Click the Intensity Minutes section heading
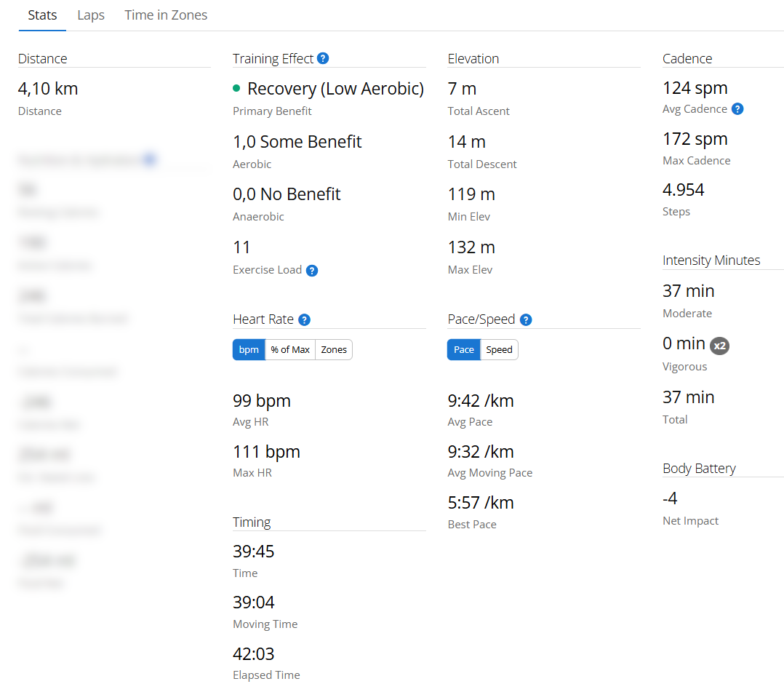784x692 pixels. click(x=711, y=261)
